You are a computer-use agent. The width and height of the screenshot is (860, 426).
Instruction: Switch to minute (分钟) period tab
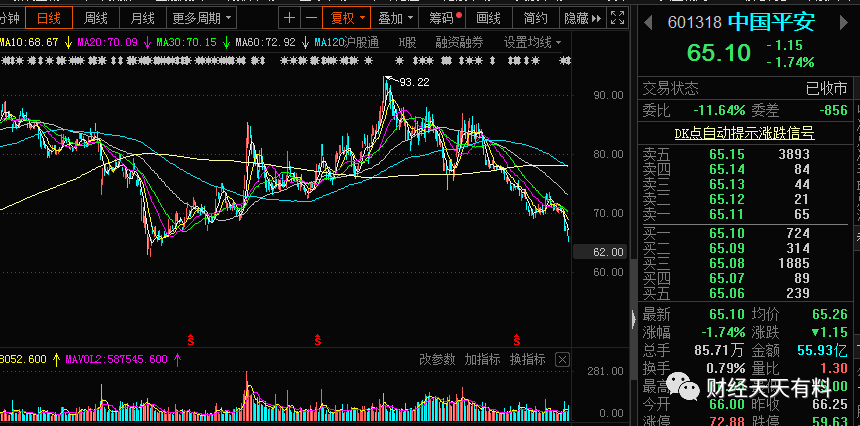tap(11, 18)
